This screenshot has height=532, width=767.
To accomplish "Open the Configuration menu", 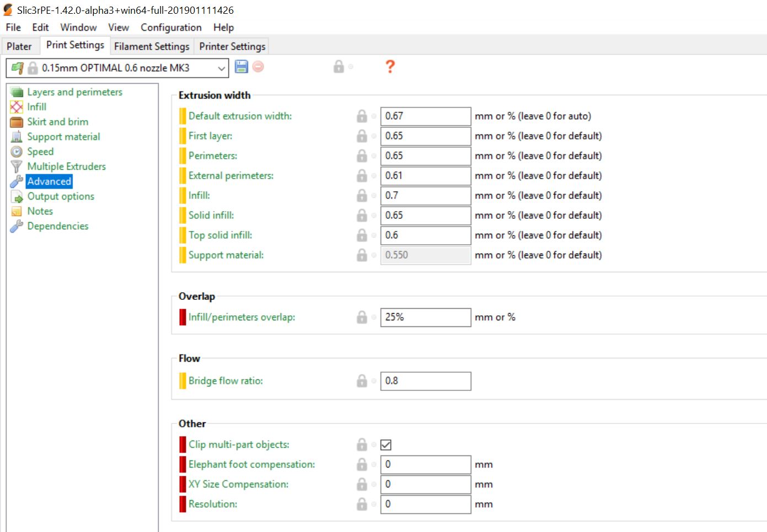I will [x=171, y=28].
